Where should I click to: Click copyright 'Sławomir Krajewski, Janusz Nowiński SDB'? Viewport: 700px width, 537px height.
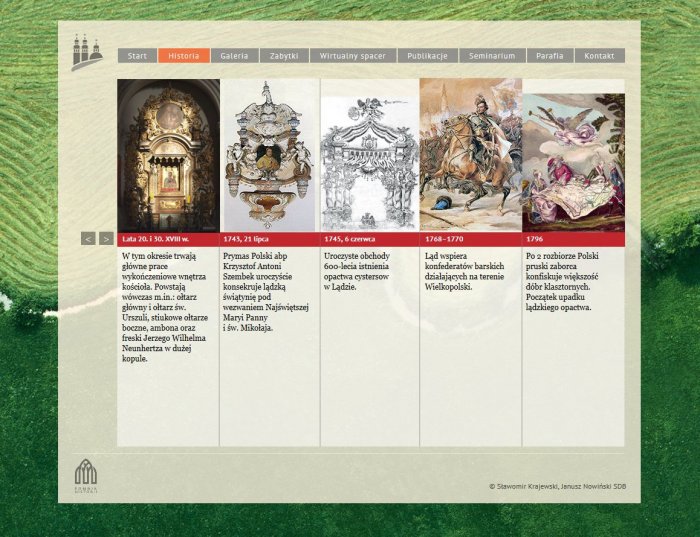[x=561, y=486]
